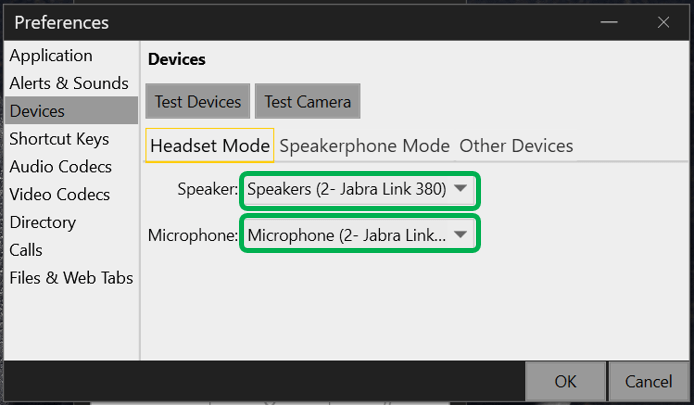Confirm settings with OK button
694x405 pixels.
click(566, 382)
